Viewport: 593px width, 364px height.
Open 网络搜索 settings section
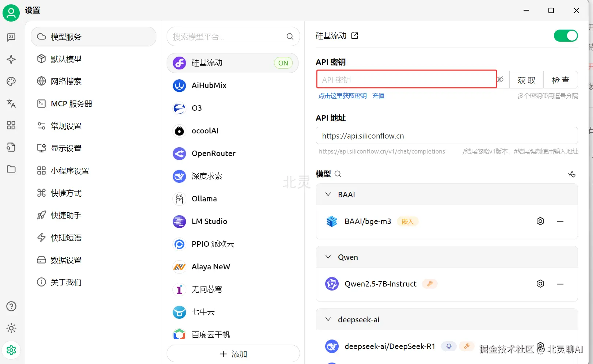tap(94, 81)
